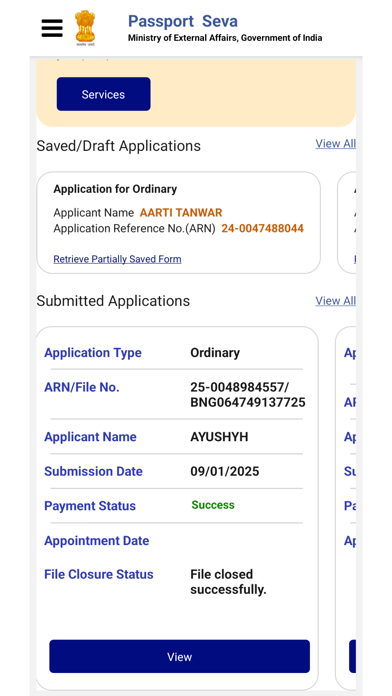Select submission date 09/01/2025

[225, 471]
